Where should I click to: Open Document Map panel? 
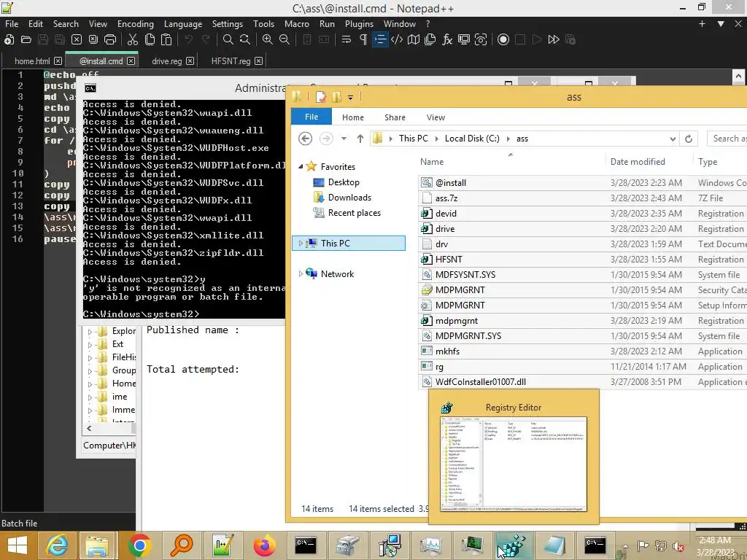tap(414, 39)
